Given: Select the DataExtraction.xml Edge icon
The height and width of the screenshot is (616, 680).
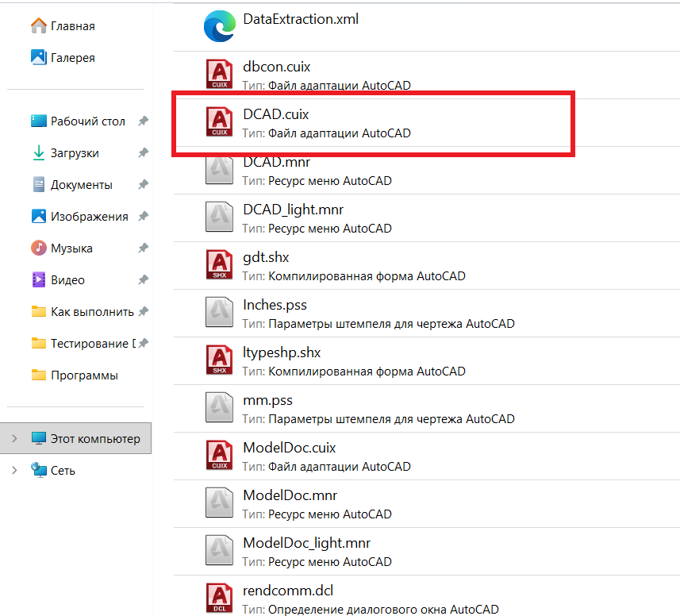Looking at the screenshot, I should 218,26.
